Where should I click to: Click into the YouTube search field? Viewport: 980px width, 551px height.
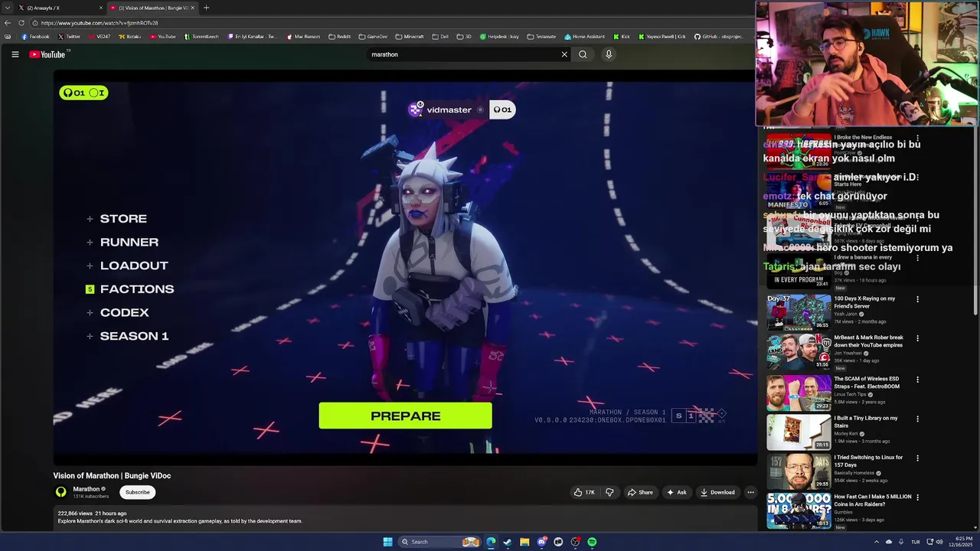[x=463, y=54]
